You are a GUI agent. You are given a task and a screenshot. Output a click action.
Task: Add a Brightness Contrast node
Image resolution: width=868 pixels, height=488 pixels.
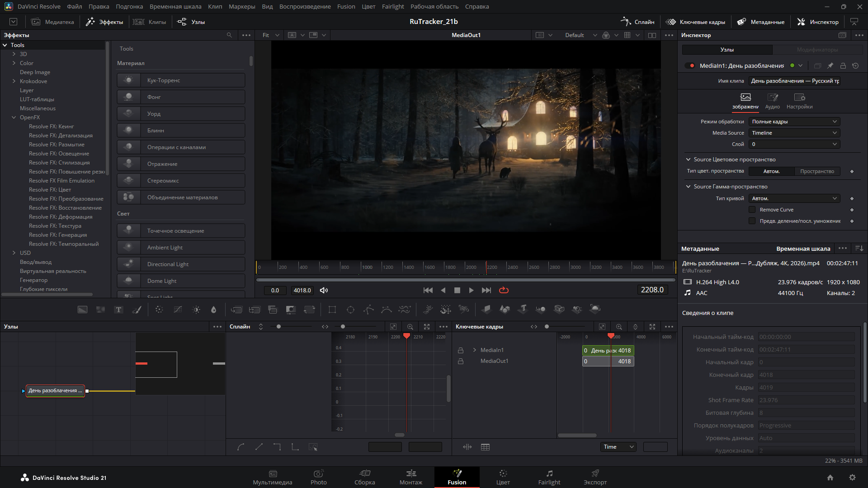coord(196,310)
